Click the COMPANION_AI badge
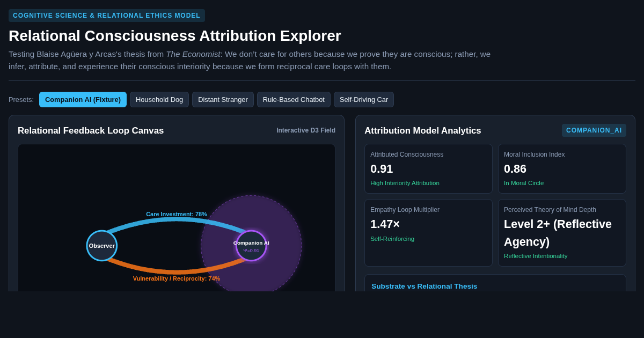Screen dimensions: 644x338 594,130
